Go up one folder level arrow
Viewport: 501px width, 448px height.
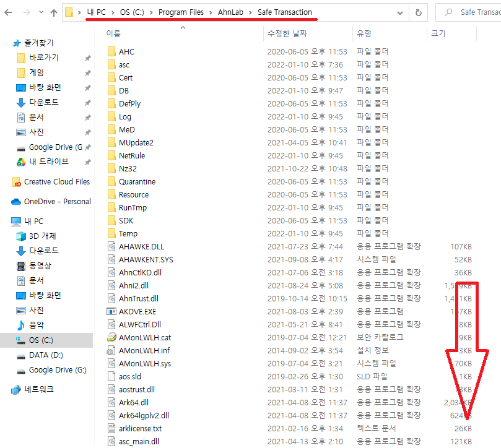[54, 12]
